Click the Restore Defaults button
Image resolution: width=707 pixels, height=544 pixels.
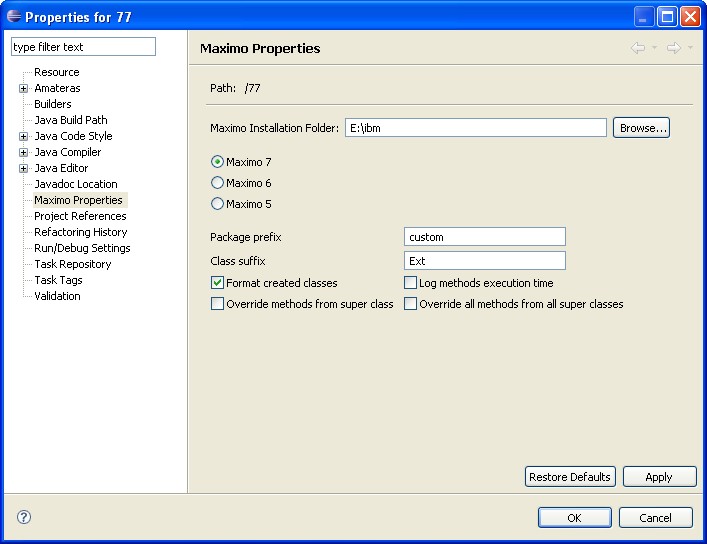coord(569,477)
